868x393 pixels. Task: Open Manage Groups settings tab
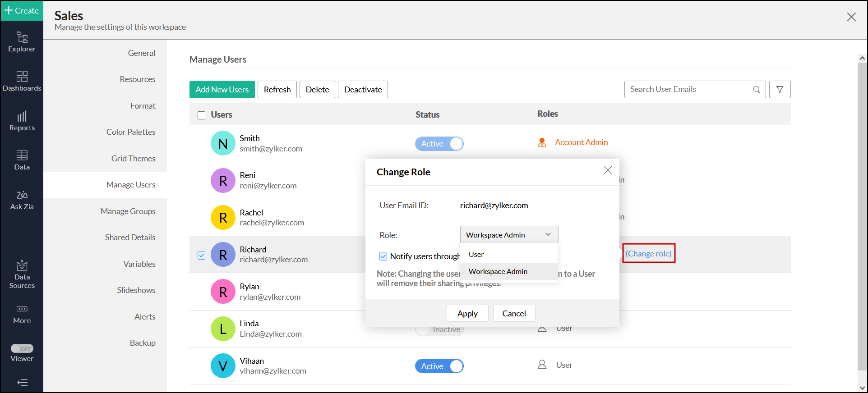[128, 211]
